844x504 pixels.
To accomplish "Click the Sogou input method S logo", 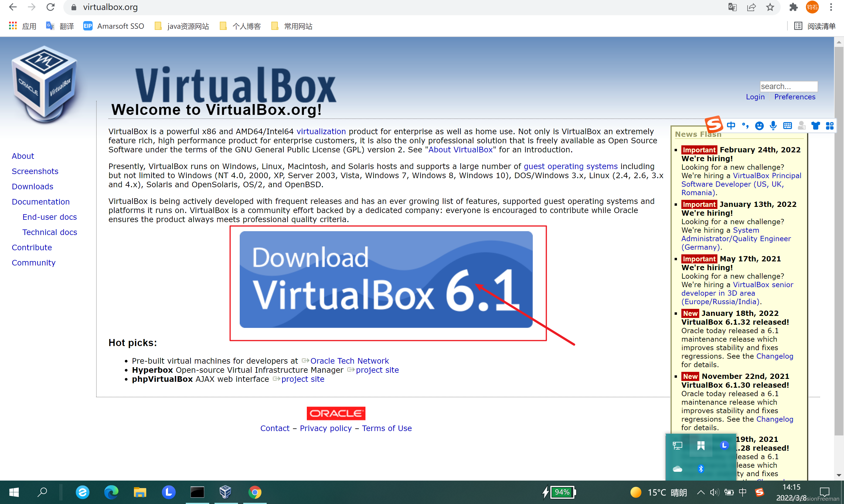I will 714,125.
